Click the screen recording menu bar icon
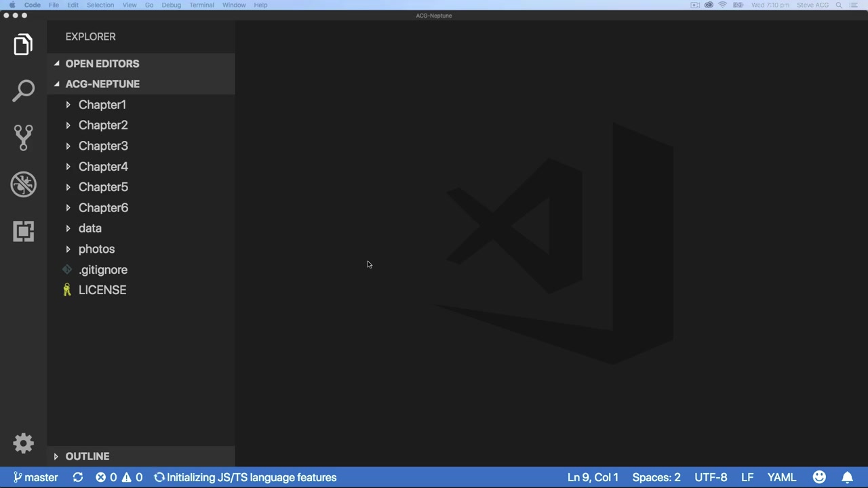Screen dimensions: 868x488 click(695, 5)
